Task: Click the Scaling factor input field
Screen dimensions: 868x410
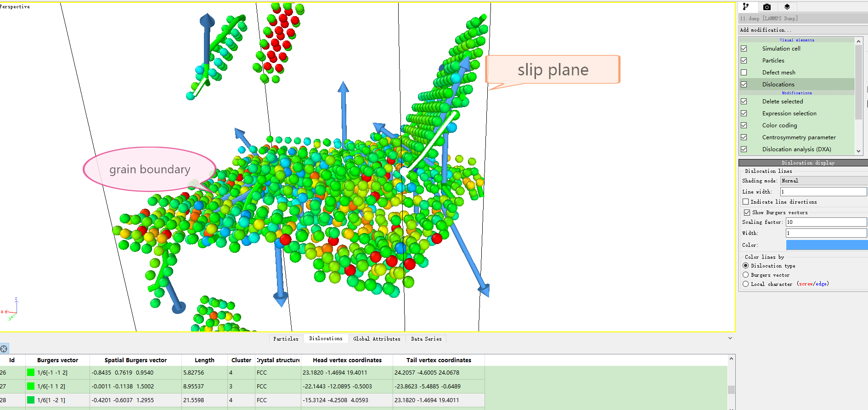Action: pos(826,222)
